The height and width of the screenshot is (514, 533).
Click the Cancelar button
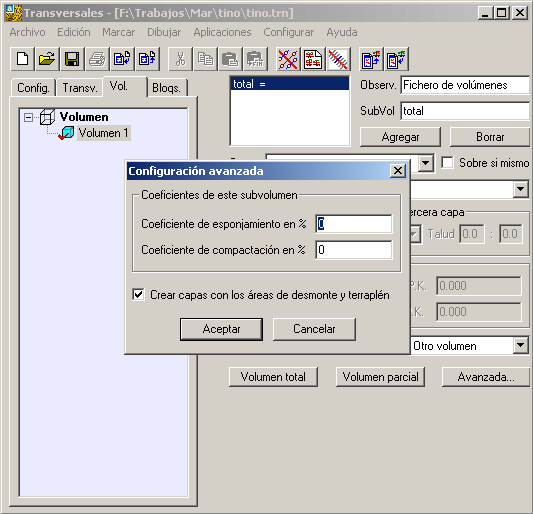coord(314,329)
